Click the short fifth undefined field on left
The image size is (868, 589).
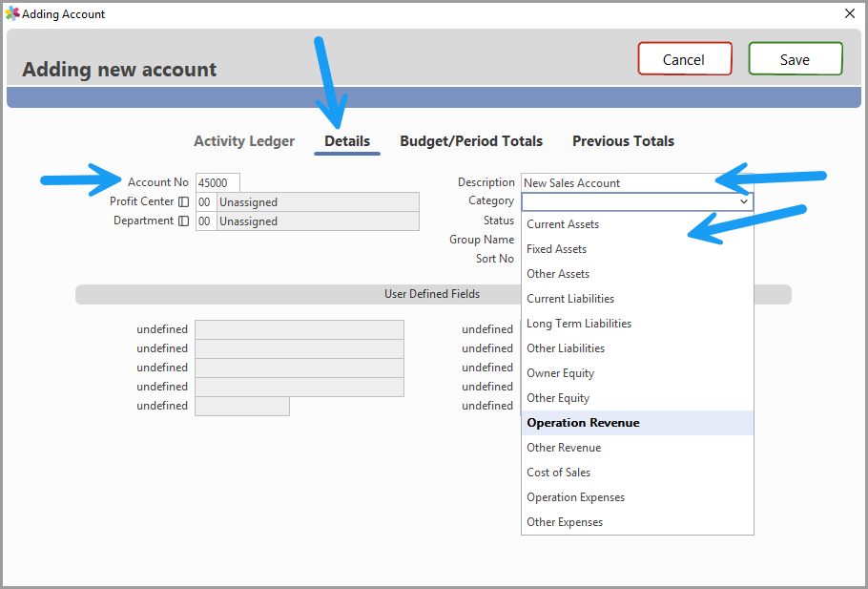point(242,406)
